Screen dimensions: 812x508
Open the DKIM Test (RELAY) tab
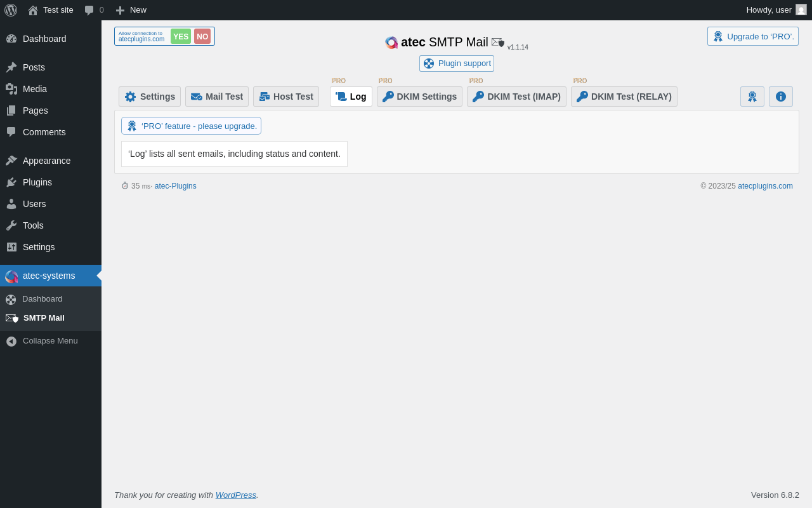624,97
